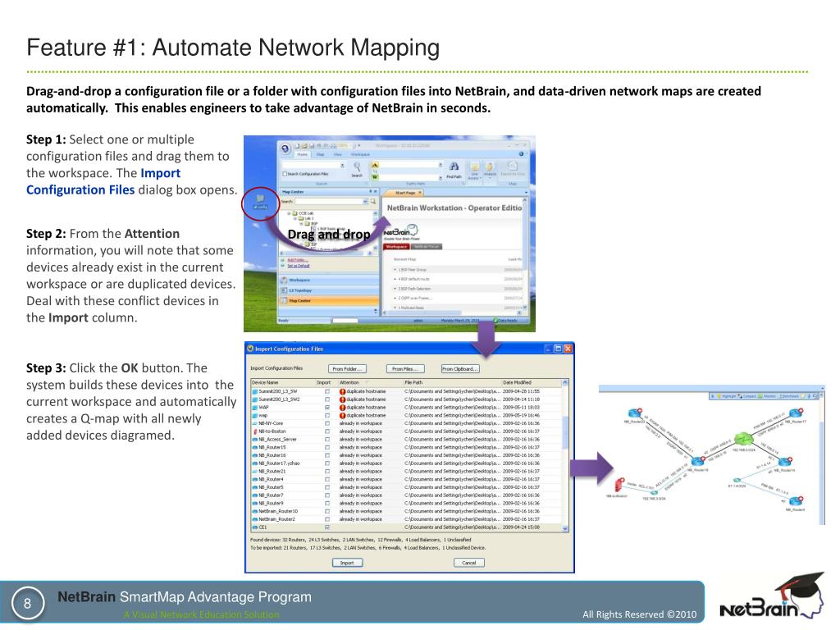Click the Import button in the dialog
This screenshot has height=630, width=840.
coord(347,563)
